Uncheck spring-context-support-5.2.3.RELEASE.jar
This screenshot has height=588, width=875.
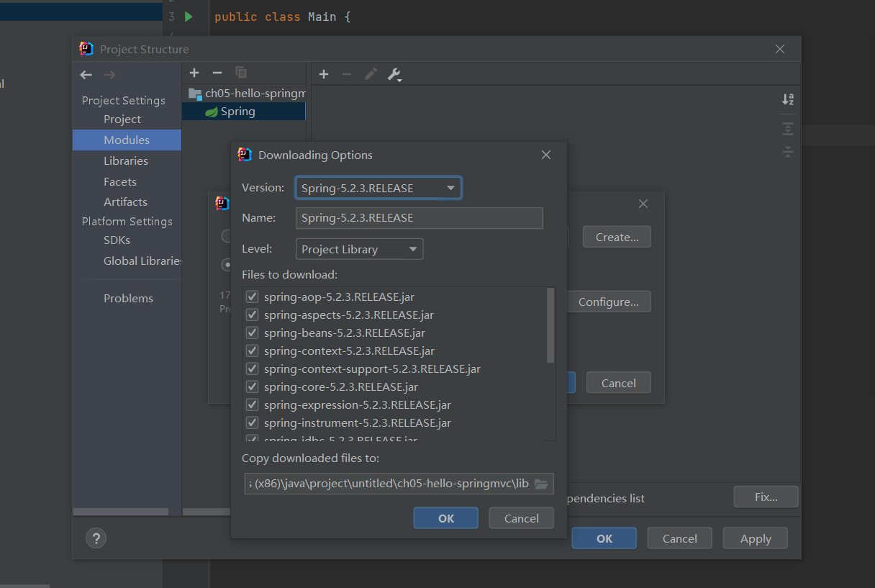252,368
